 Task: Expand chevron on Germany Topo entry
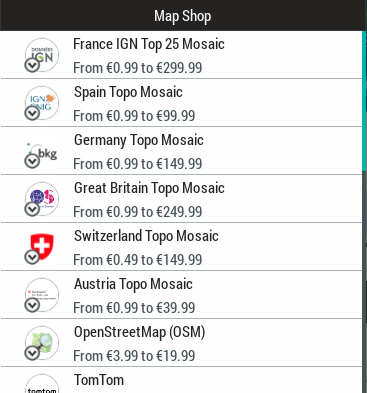(32, 161)
